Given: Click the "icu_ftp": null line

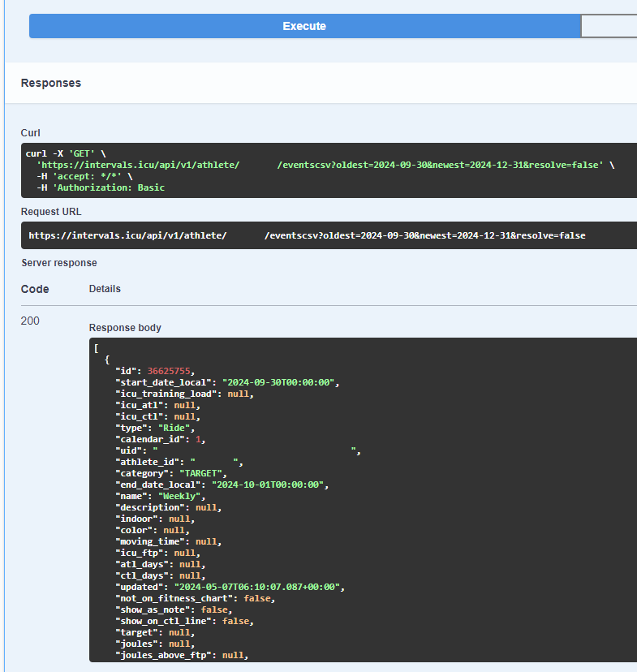Looking at the screenshot, I should tap(157, 553).
